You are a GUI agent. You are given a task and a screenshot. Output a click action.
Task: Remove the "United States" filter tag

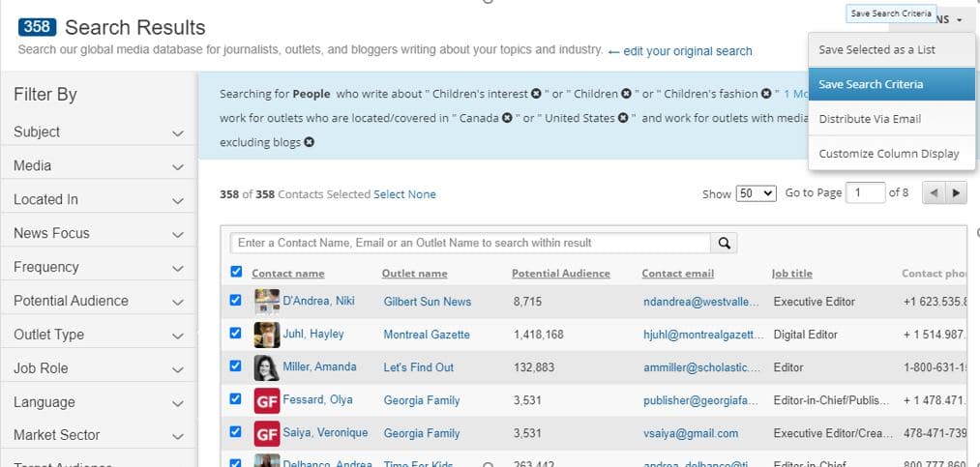point(624,118)
